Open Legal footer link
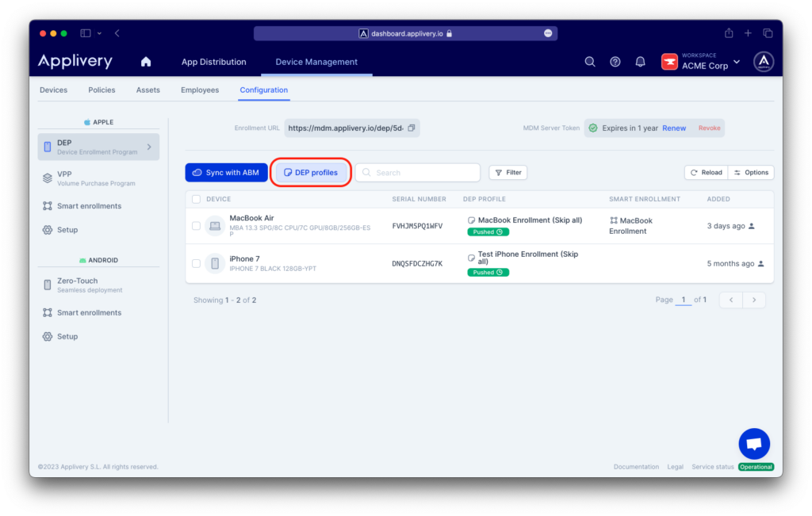This screenshot has height=516, width=812. pos(675,467)
